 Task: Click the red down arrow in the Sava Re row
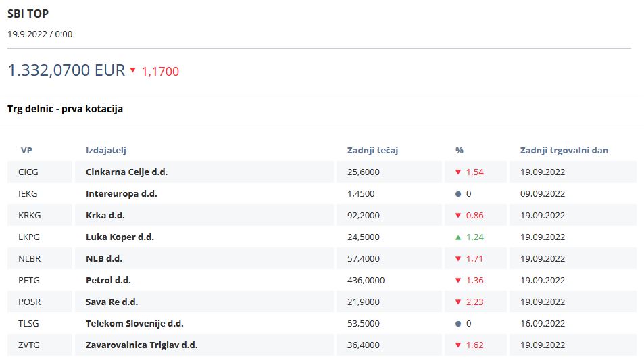click(x=458, y=302)
